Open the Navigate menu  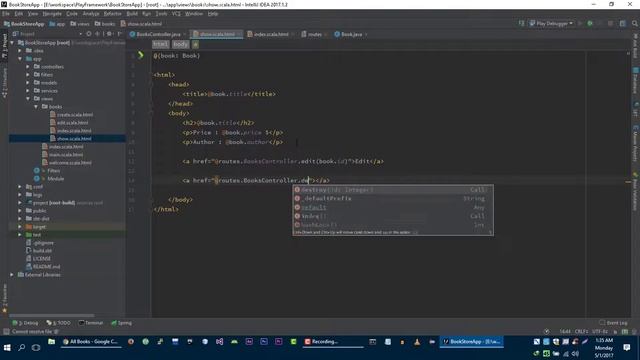(x=52, y=13)
